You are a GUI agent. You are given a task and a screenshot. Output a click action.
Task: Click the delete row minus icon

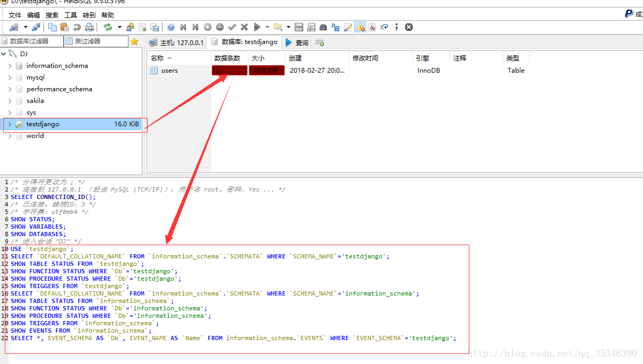click(x=220, y=27)
